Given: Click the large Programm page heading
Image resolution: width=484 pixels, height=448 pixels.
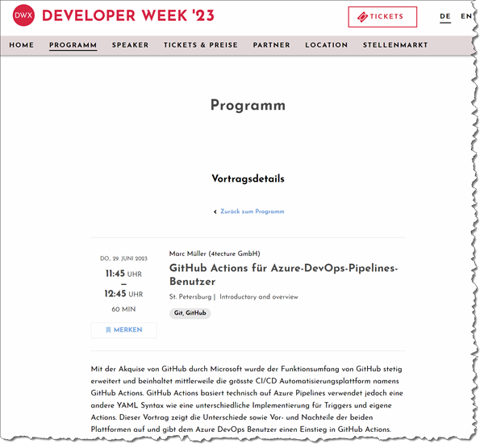Looking at the screenshot, I should (x=248, y=106).
